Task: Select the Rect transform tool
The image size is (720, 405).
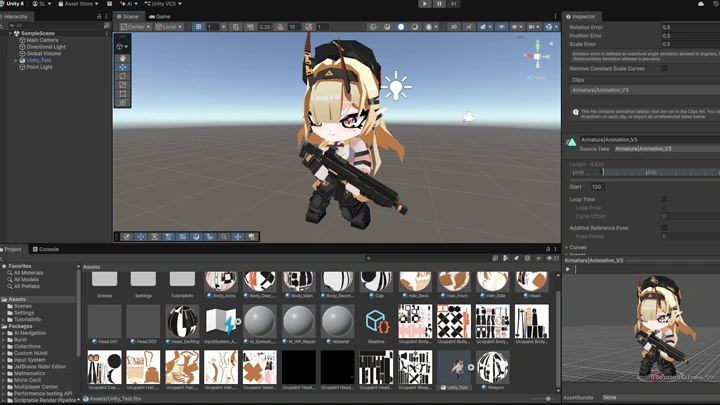Action: [123, 94]
